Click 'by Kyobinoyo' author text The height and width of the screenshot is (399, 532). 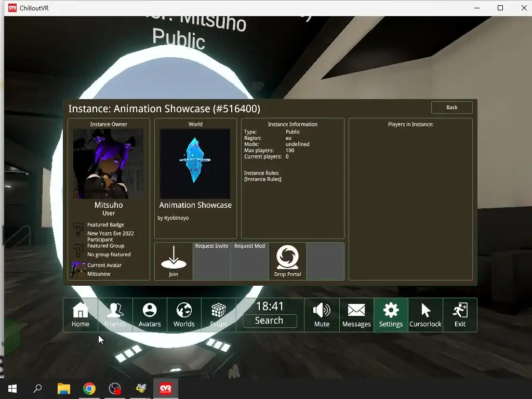point(173,218)
